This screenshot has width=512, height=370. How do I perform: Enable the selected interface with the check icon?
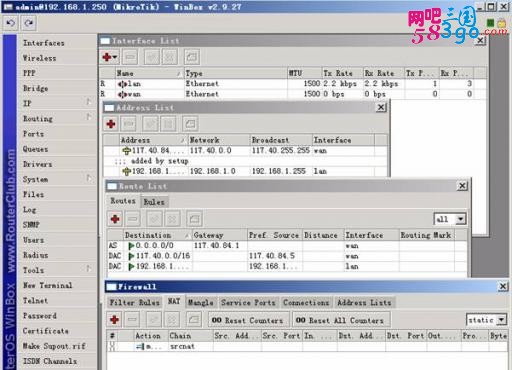pos(152,57)
